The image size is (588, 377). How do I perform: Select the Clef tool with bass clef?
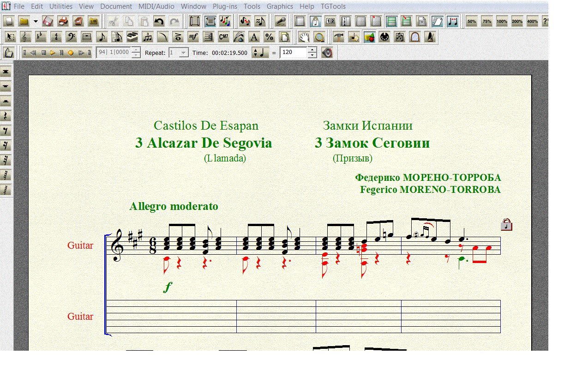72,37
